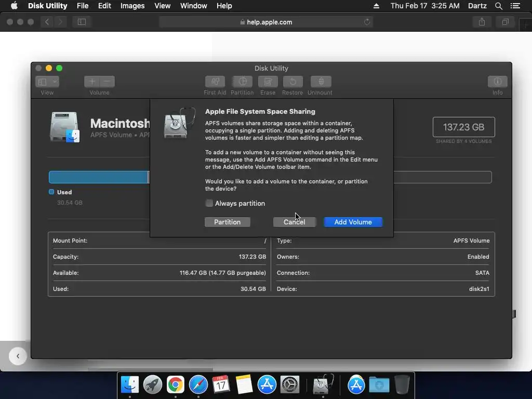Click the Disk Utility app menu
The image size is (532, 399).
(47, 6)
